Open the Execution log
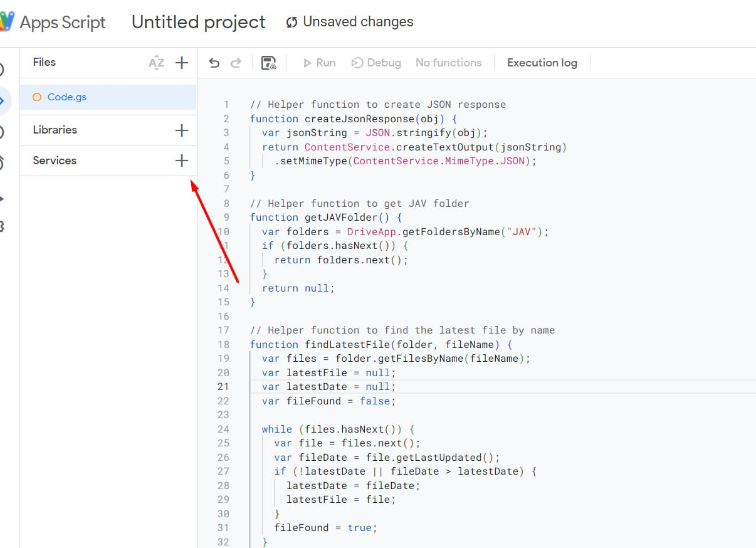Image resolution: width=756 pixels, height=548 pixels. click(542, 63)
